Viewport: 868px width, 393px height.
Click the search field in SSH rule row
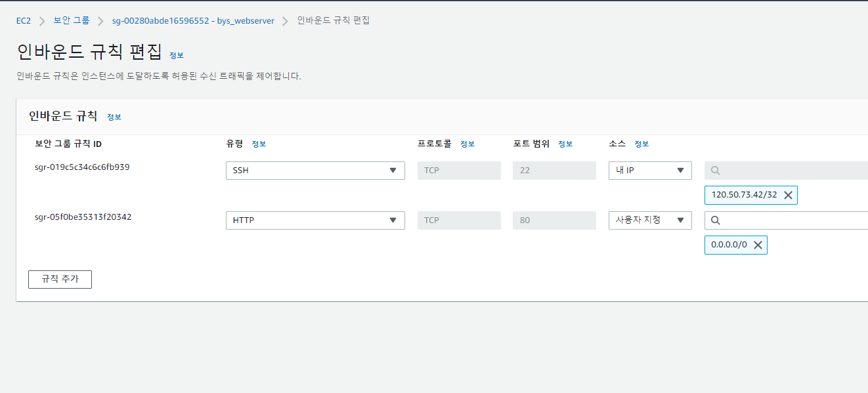[786, 171]
